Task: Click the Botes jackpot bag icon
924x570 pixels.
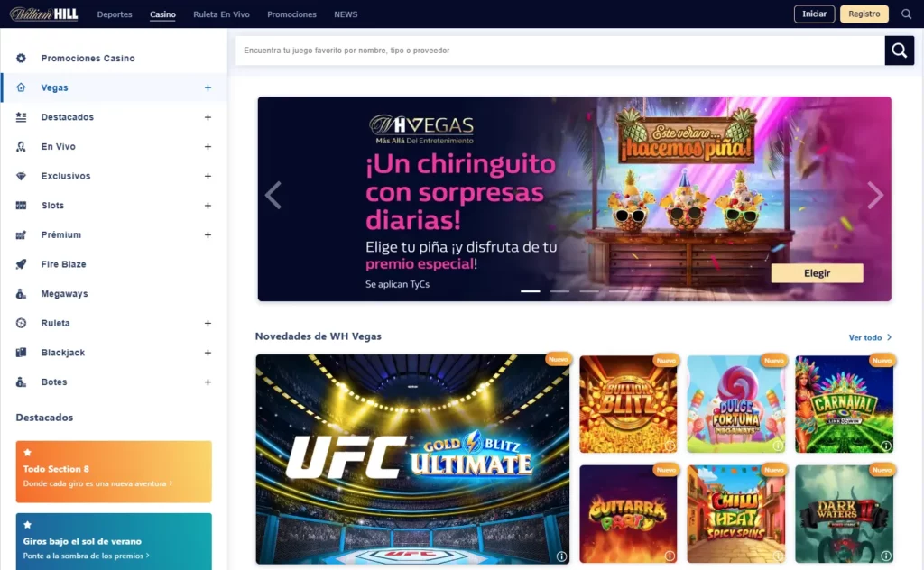Action: click(22, 382)
